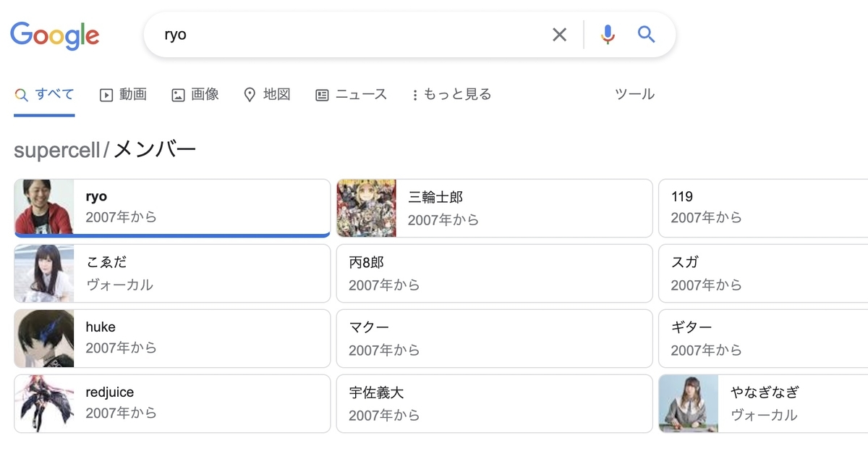868x454 pixels.
Task: Select the 宇佐義大 member card
Action: point(494,403)
